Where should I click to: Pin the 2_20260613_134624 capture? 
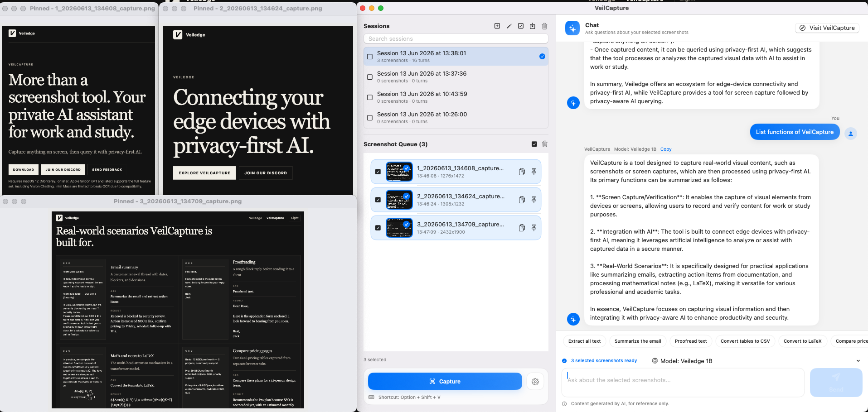(534, 200)
